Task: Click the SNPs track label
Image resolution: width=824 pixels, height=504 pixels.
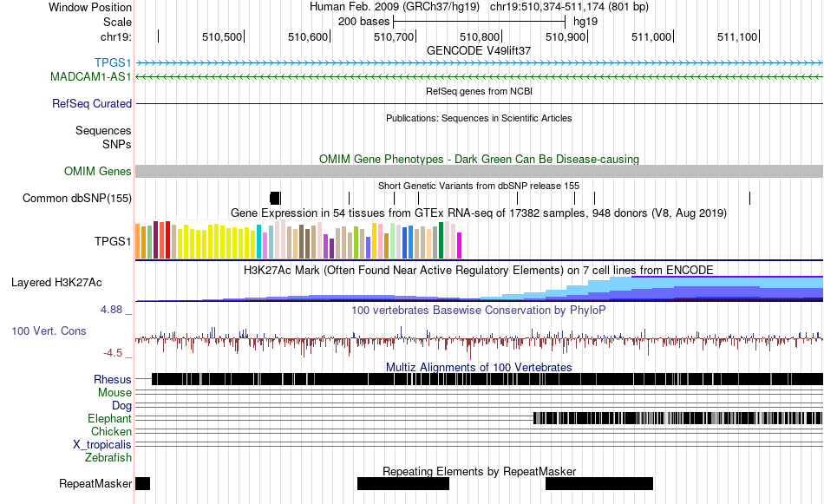Action: coord(117,144)
